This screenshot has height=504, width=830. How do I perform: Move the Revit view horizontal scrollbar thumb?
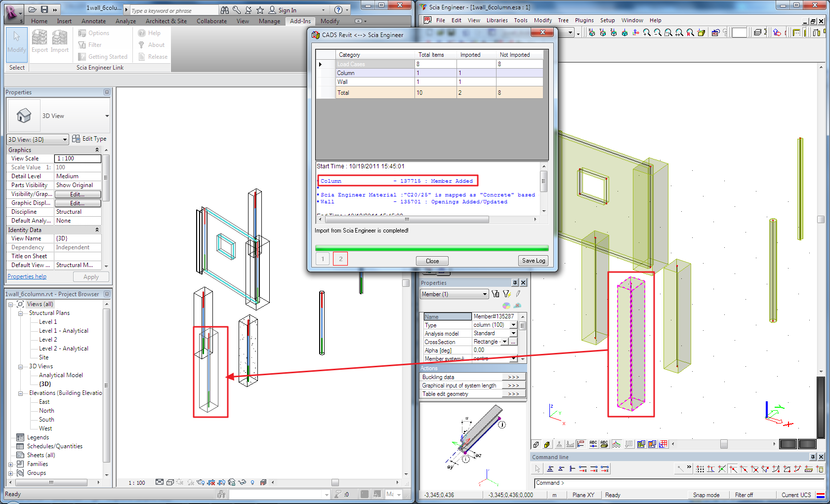coord(335,482)
